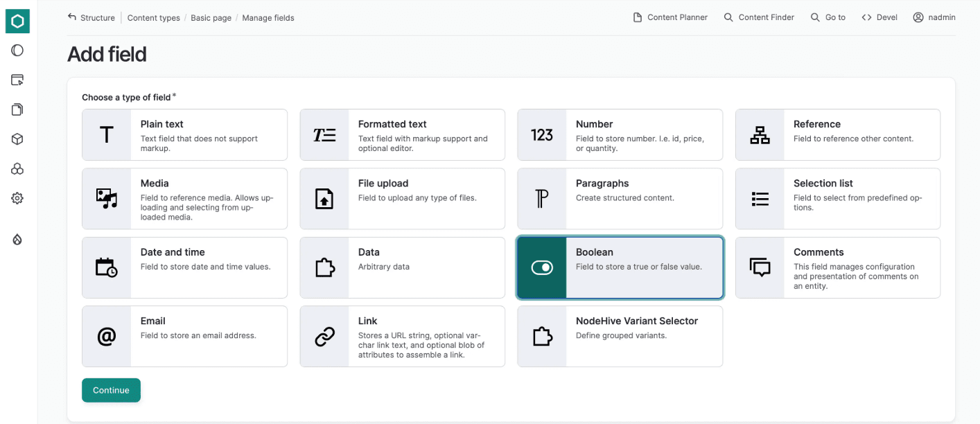Open Content Finder in top menu
Image resolution: width=980 pixels, height=424 pixels.
759,17
